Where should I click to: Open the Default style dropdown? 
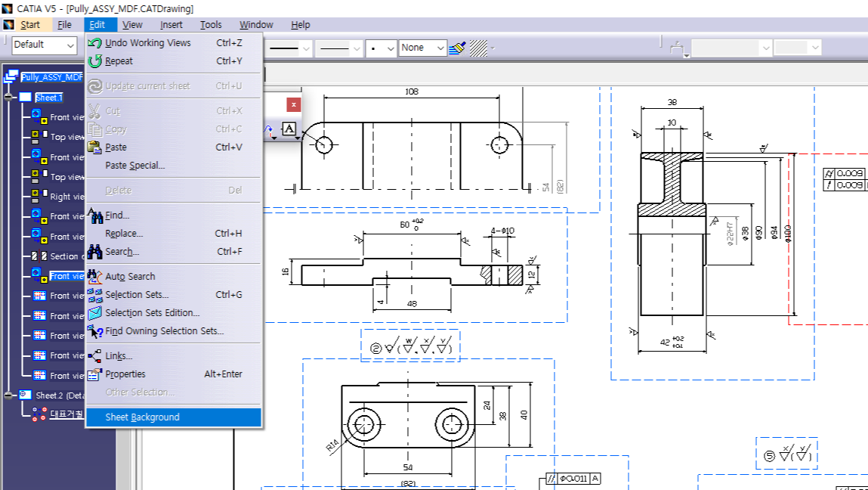(45, 45)
